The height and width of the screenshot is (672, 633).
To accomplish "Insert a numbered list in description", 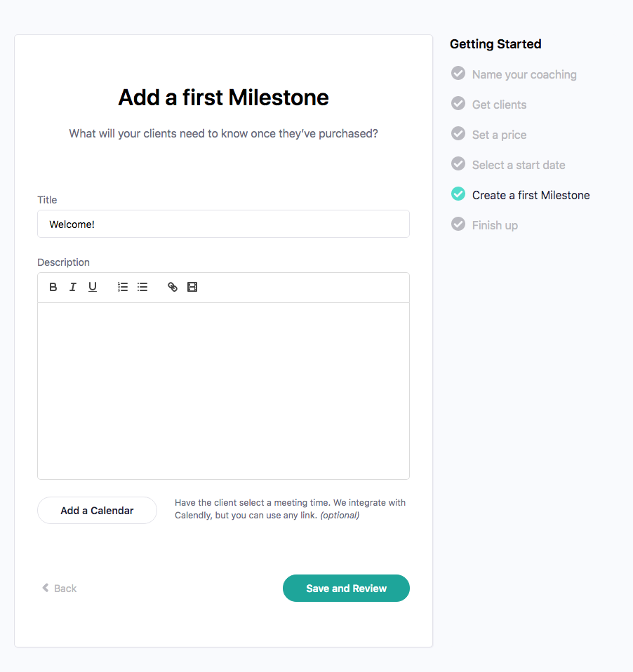I will tap(123, 287).
